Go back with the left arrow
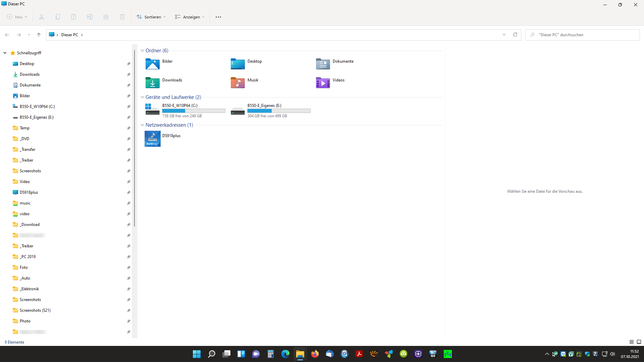This screenshot has width=644, height=362. (x=7, y=35)
